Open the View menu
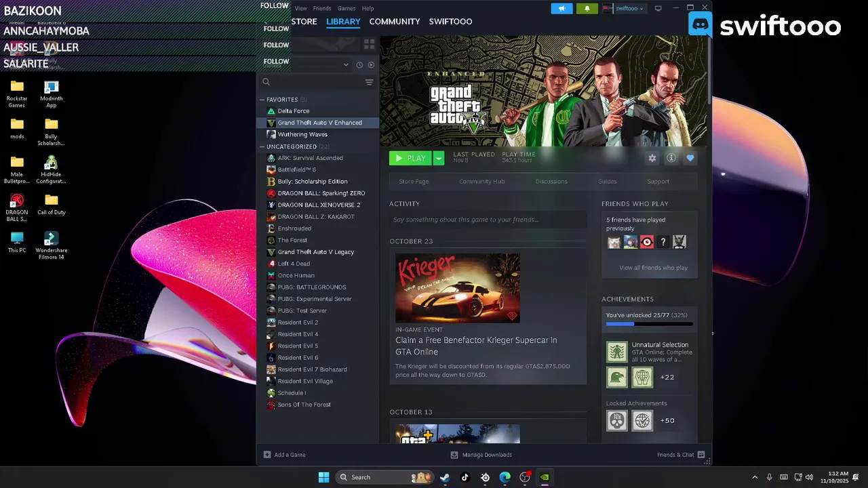The width and height of the screenshot is (868, 488). (x=300, y=8)
